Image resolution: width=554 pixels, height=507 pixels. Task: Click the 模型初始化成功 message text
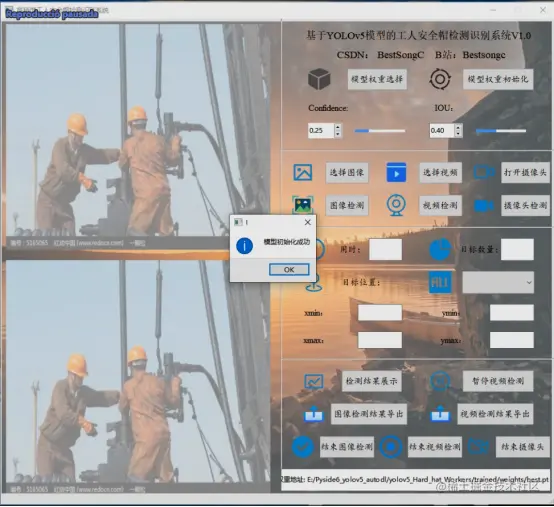287,242
